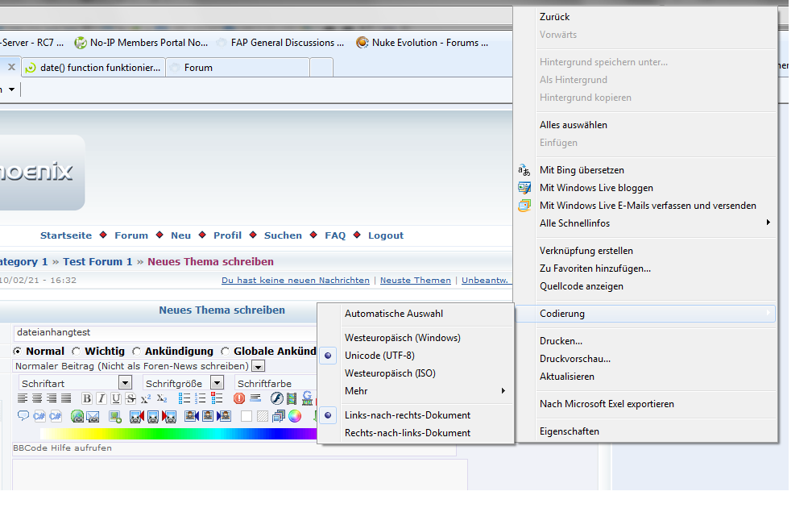The height and width of the screenshot is (508, 812).
Task: Insert a quote with speech bubble icon
Action: 23,416
